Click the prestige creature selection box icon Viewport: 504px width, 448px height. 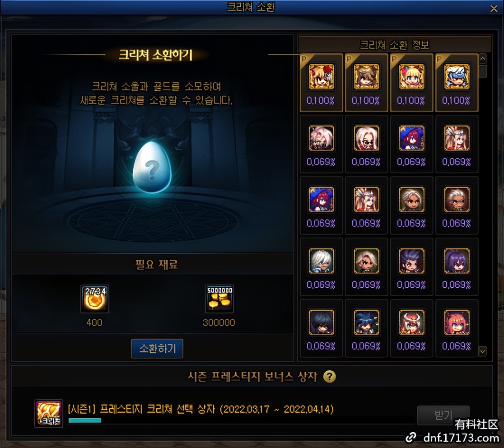[48, 414]
